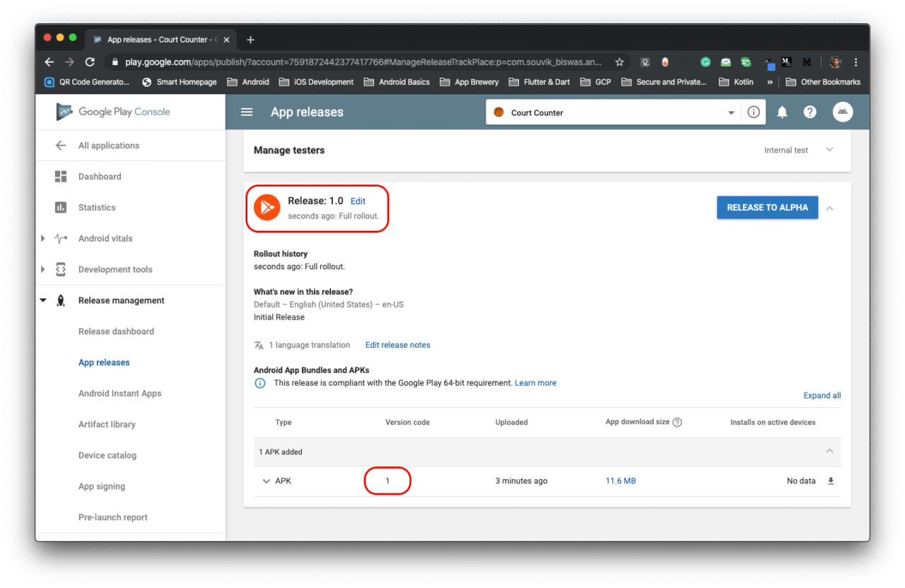Expand the APK row chevron
Viewport: 905px width, 588px height.
pos(266,481)
